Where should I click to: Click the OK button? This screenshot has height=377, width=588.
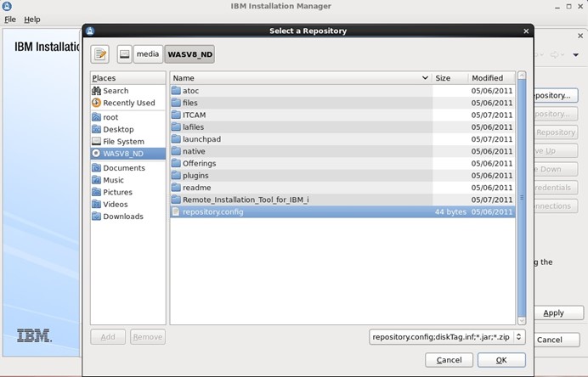500,361
